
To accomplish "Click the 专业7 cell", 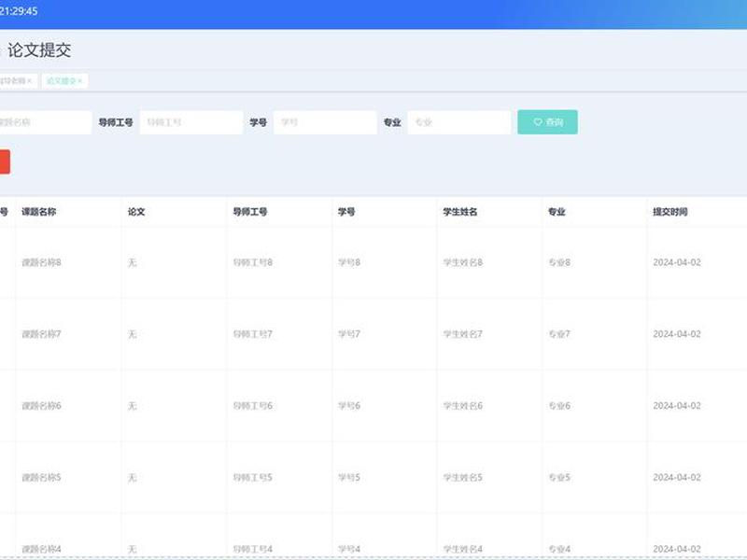I will [x=559, y=334].
